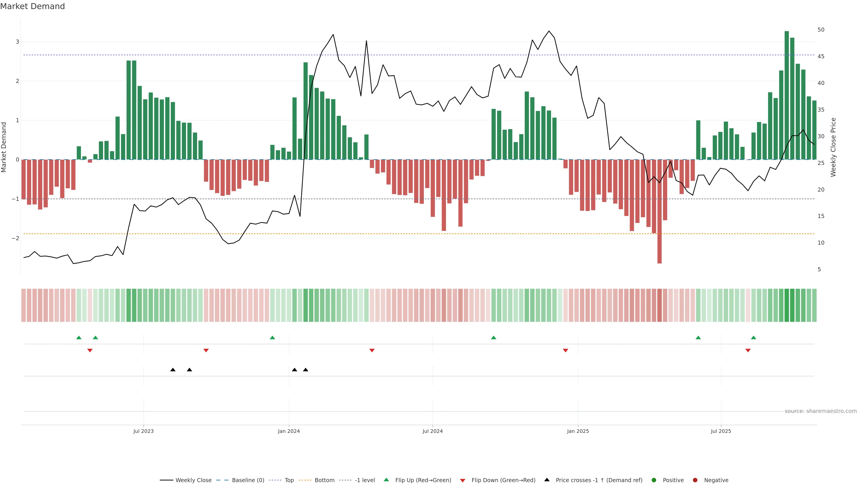868x488 pixels.
Task: Click the rightmost black triangle price-cross marker
Action: pos(306,370)
